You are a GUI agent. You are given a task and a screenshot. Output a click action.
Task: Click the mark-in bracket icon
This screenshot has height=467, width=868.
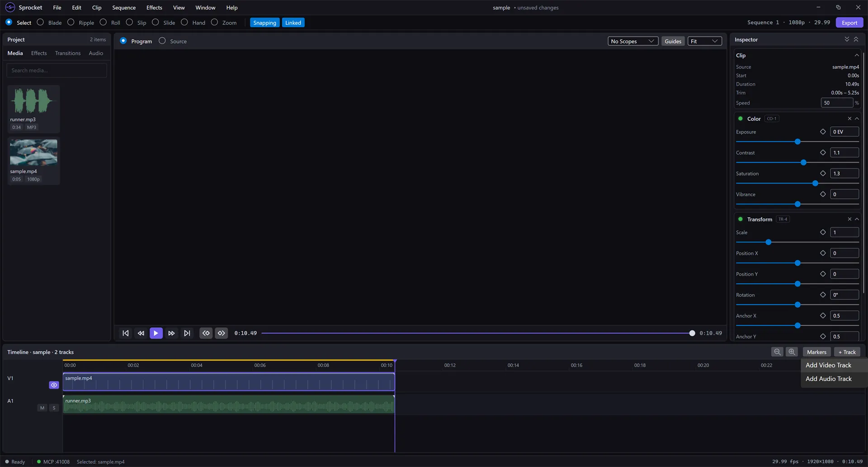pos(206,333)
